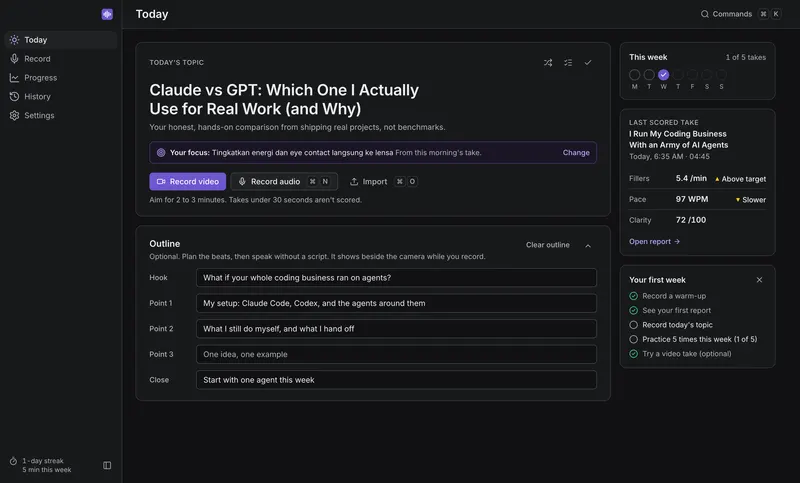The width and height of the screenshot is (800, 483).
Task: Collapse sidebar with the panel icon
Action: (107, 465)
